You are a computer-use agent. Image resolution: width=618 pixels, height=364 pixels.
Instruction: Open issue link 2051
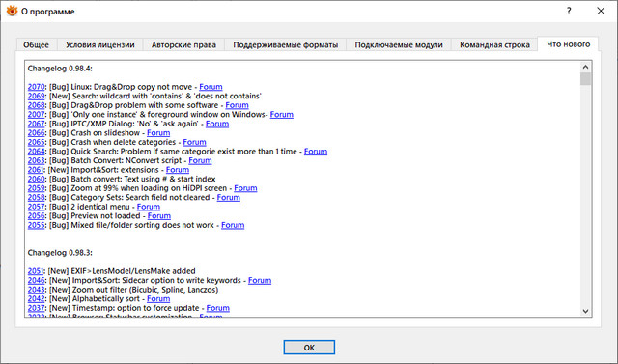tap(36, 271)
